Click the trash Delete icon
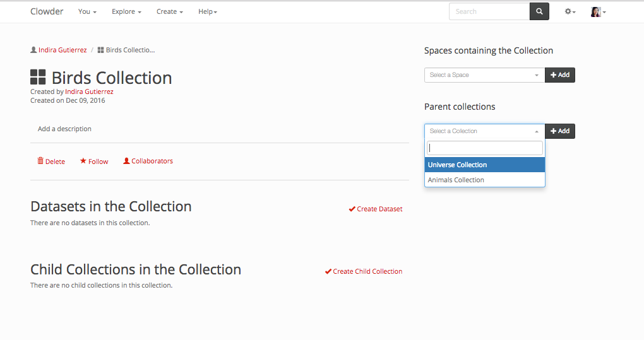The height and width of the screenshot is (340, 644). coord(40,161)
